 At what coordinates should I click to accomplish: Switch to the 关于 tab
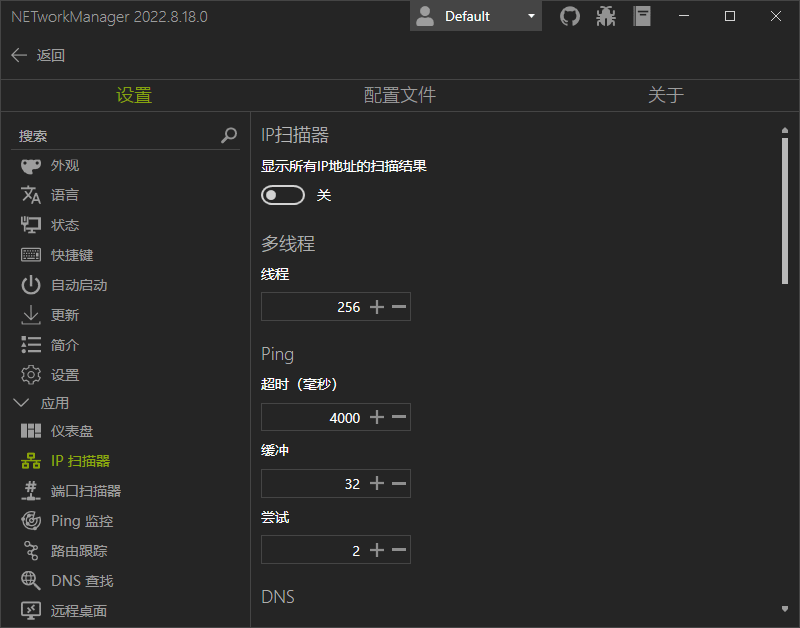[x=665, y=95]
